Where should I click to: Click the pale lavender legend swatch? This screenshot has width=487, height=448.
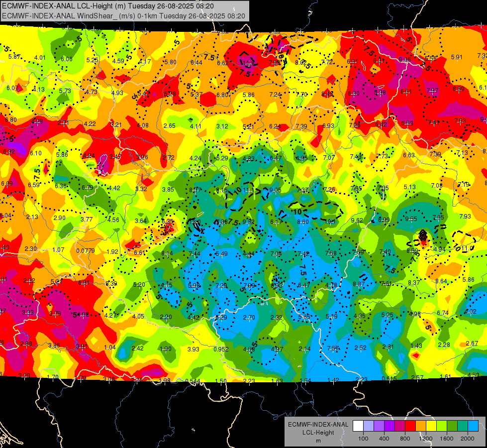coord(369,426)
